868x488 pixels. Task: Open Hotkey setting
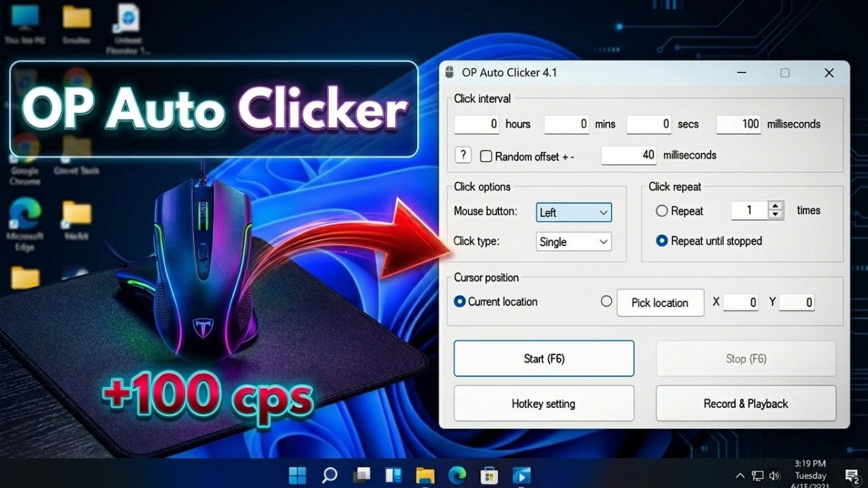tap(544, 403)
